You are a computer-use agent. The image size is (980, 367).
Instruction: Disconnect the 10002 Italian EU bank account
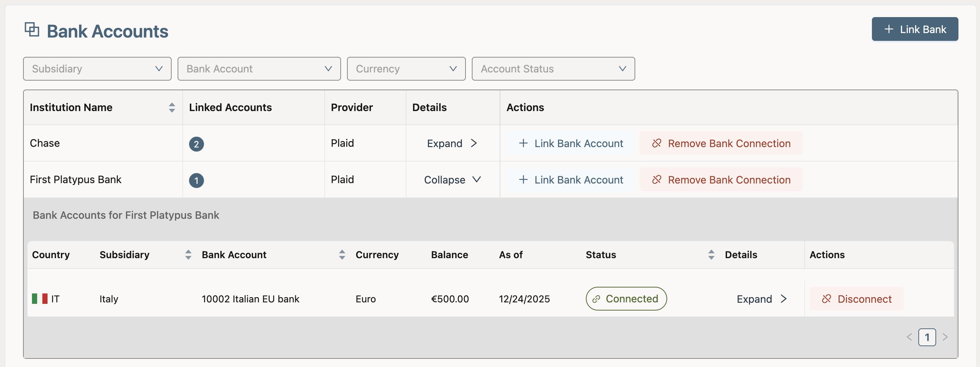856,299
